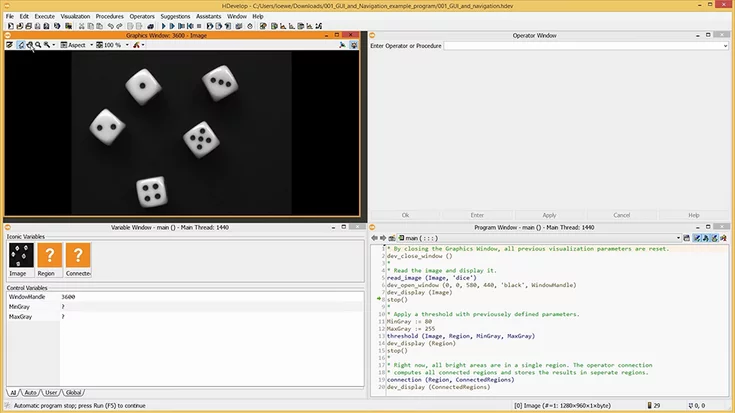Click the ConnectedRegions variable icon
Image resolution: width=735 pixels, height=413 pixels.
[x=78, y=256]
